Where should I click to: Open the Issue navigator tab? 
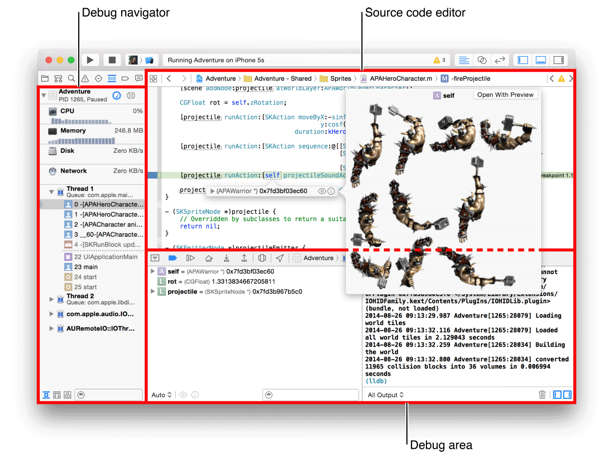point(85,79)
